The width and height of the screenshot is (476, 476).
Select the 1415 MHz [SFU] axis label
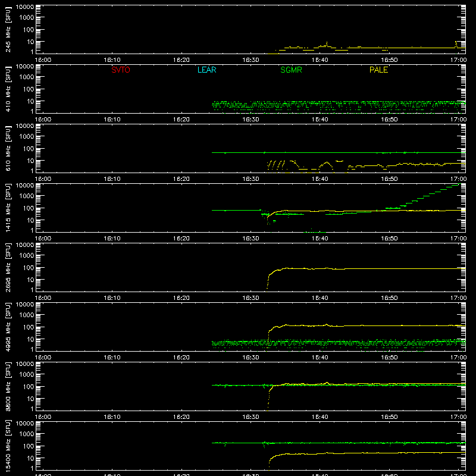click(8, 208)
